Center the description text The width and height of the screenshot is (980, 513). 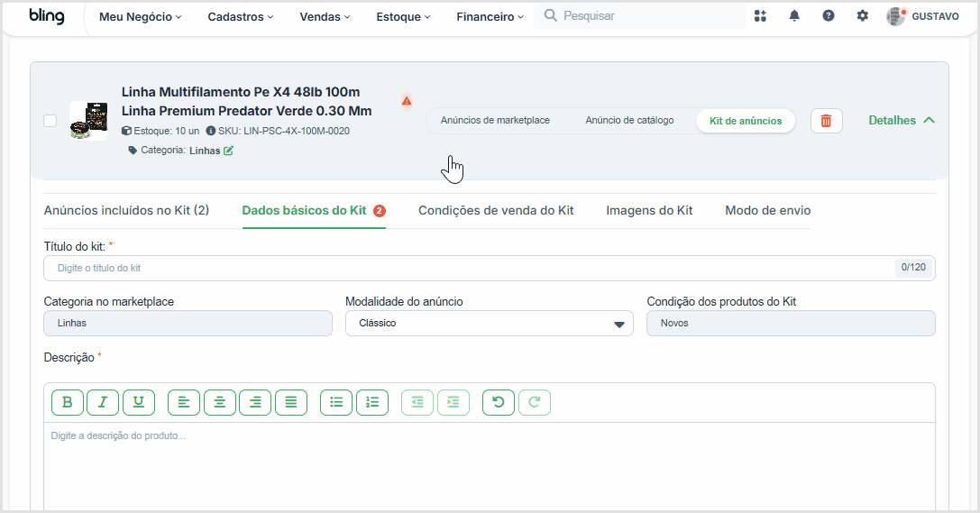219,402
